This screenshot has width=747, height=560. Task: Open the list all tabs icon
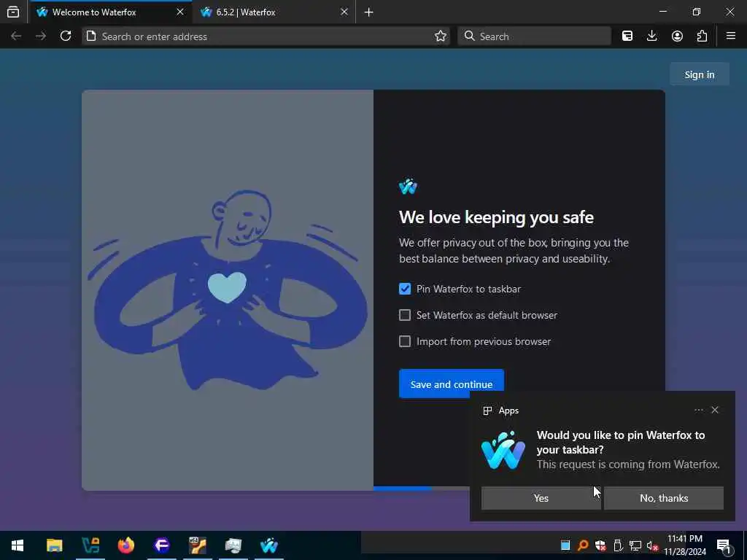click(x=13, y=12)
